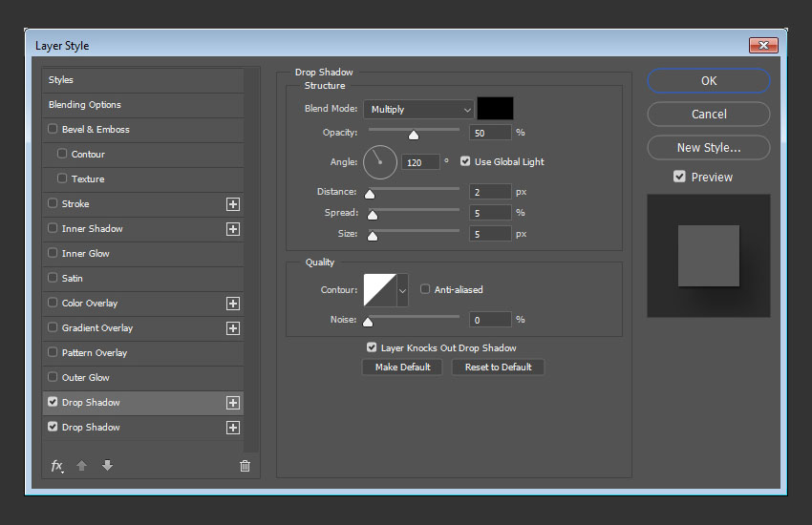Image resolution: width=812 pixels, height=525 pixels.
Task: Add another Stroke effect with plus icon
Action: 233,203
